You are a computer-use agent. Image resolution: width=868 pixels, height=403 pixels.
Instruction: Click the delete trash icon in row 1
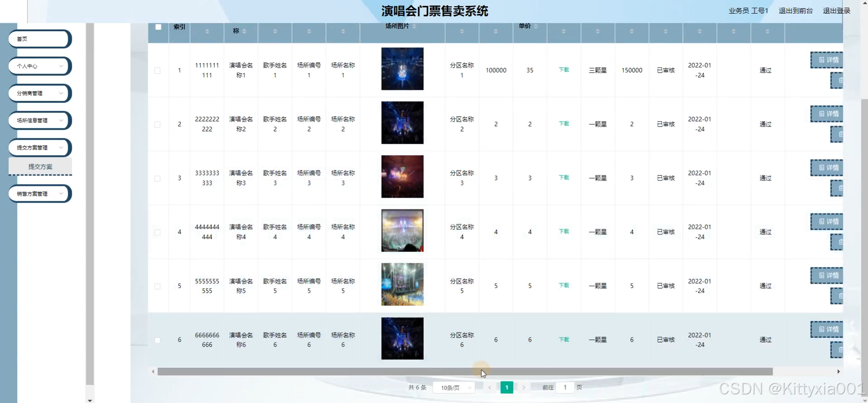[839, 81]
